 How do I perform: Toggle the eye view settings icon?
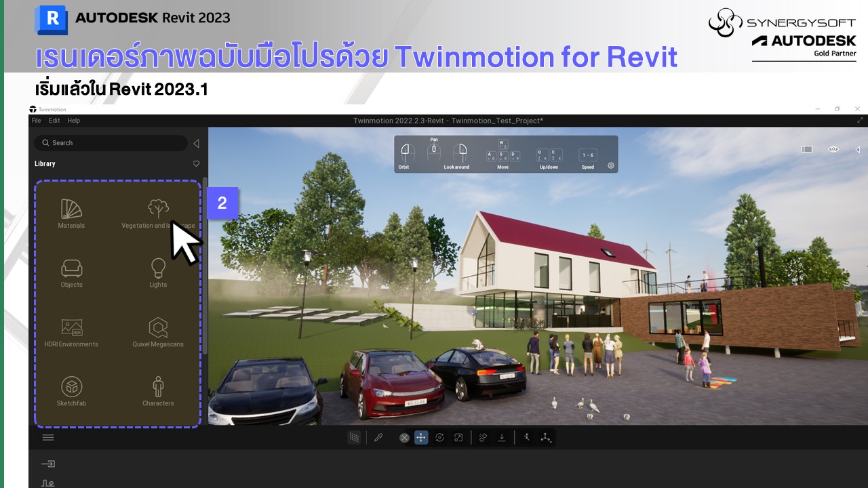tap(833, 149)
